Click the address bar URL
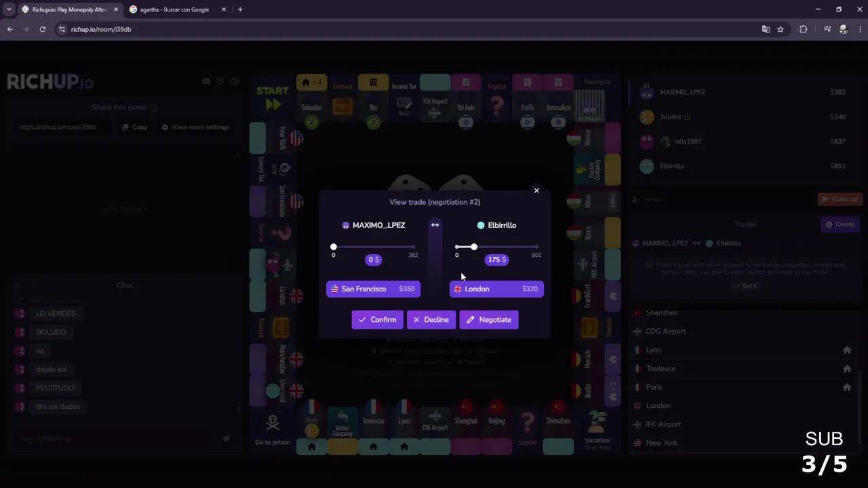The image size is (868, 488). pos(101,29)
